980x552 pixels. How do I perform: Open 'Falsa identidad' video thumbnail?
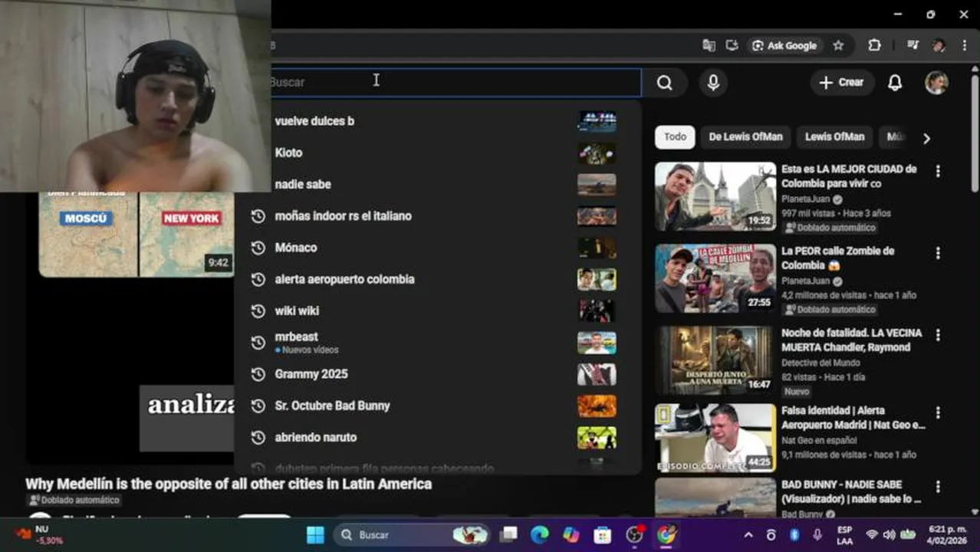[715, 438]
